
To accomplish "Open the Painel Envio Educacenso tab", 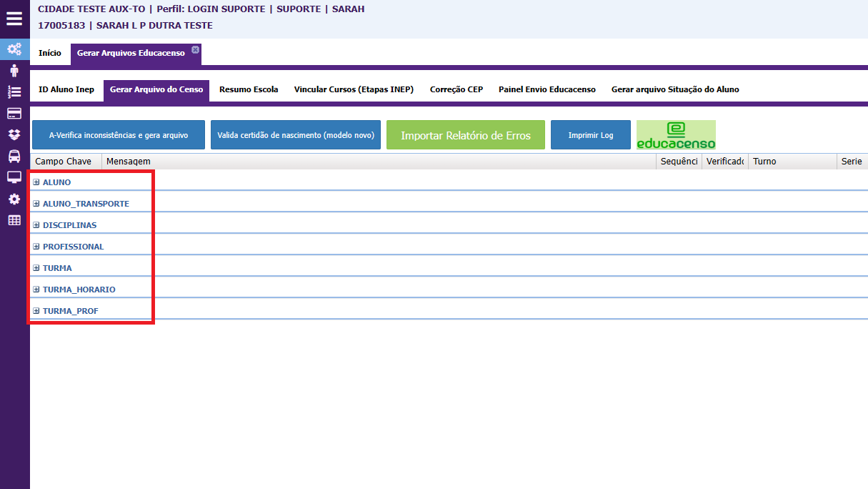I will point(547,90).
